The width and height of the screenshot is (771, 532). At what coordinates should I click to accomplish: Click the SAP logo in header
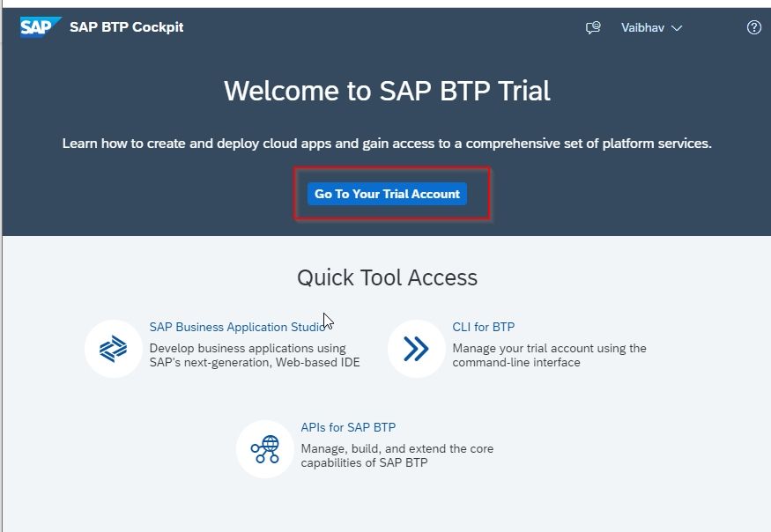[41, 27]
